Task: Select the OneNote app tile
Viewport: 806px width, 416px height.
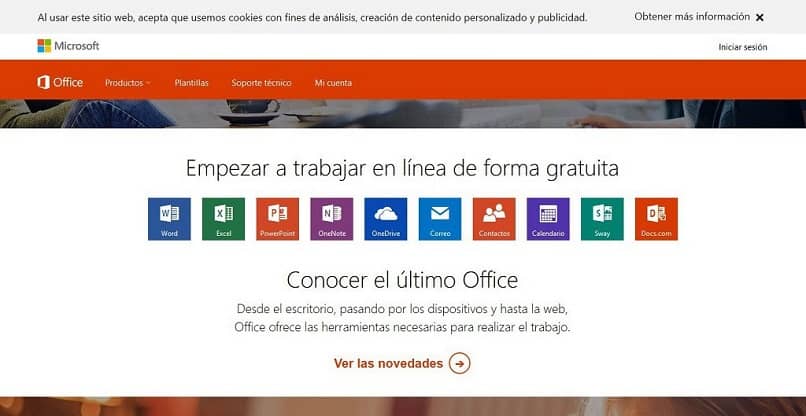Action: 332,219
